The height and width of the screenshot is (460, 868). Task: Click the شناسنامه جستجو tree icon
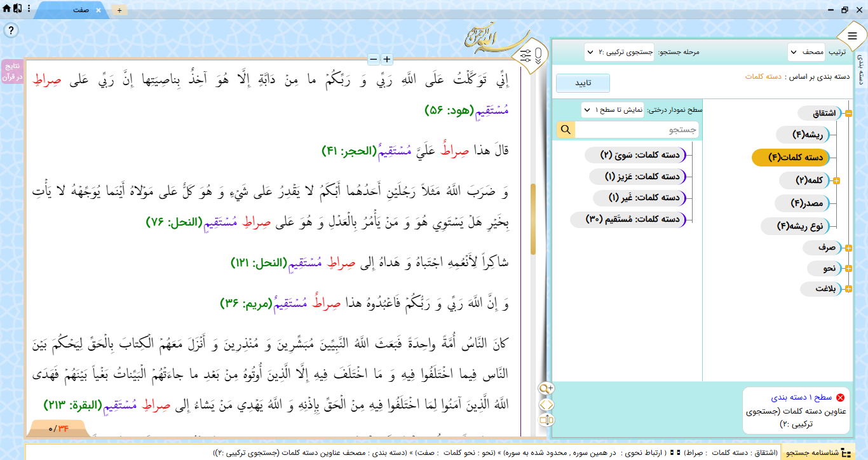pos(847,452)
